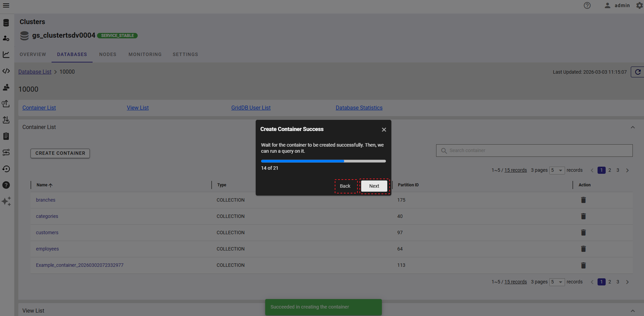Viewport: 644px width, 316px height.
Task: Switch to the NODES tab
Action: pos(108,54)
